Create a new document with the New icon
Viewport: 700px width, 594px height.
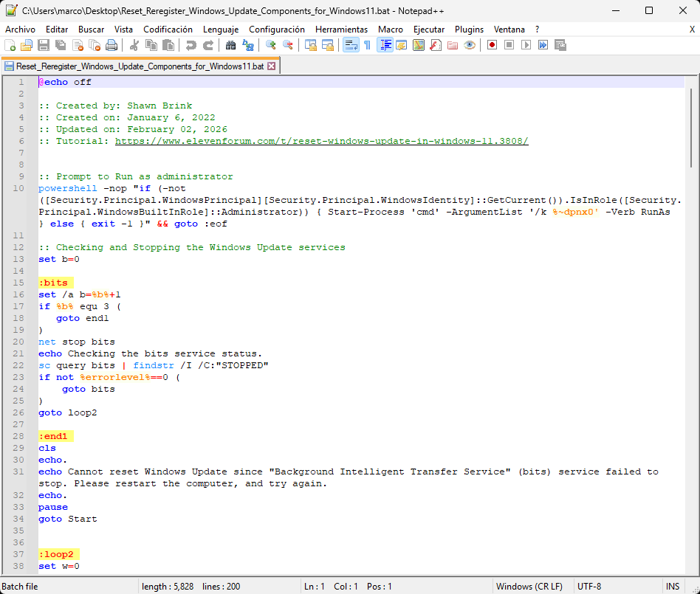[x=10, y=45]
